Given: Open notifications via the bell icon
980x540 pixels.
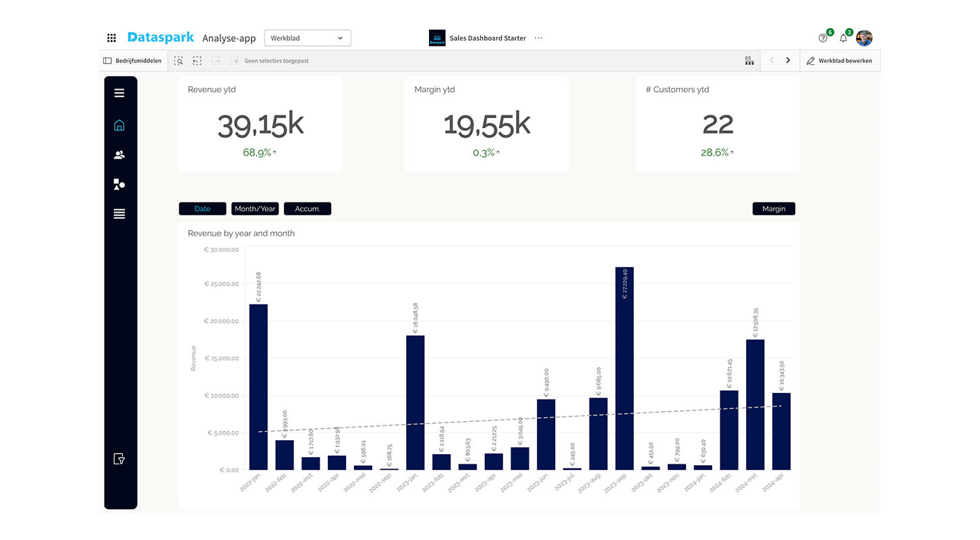Looking at the screenshot, I should point(843,38).
